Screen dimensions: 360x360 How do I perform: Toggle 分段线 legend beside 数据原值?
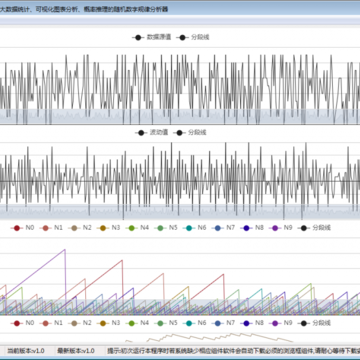(193, 37)
